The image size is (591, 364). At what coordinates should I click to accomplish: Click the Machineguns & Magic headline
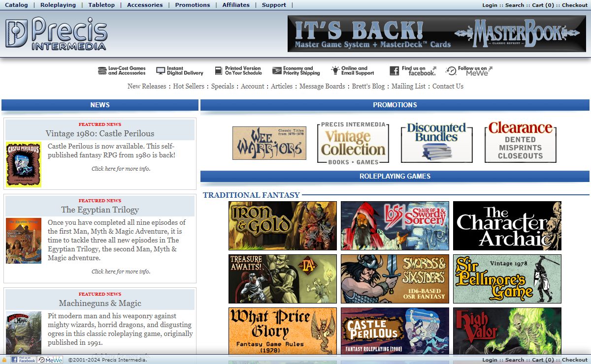(x=100, y=303)
